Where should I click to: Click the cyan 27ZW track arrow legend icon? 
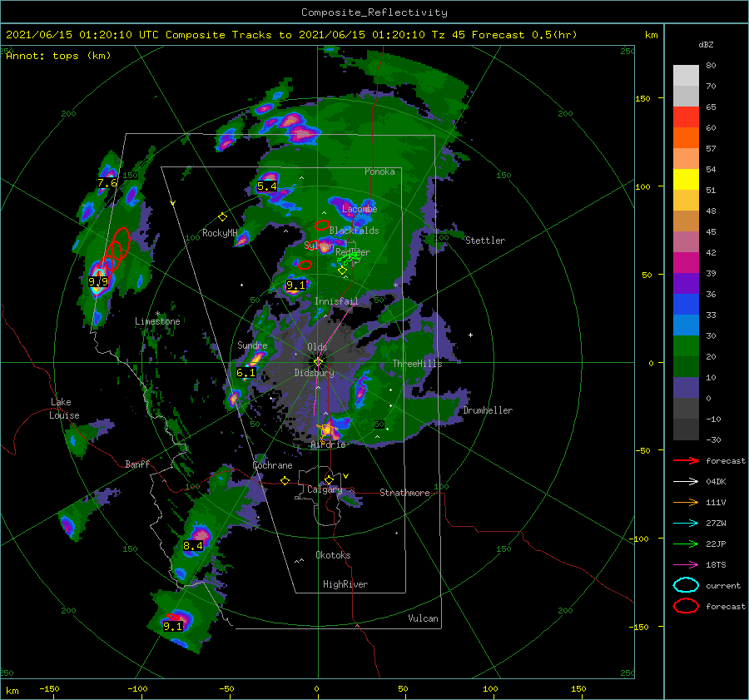pyautogui.click(x=686, y=524)
